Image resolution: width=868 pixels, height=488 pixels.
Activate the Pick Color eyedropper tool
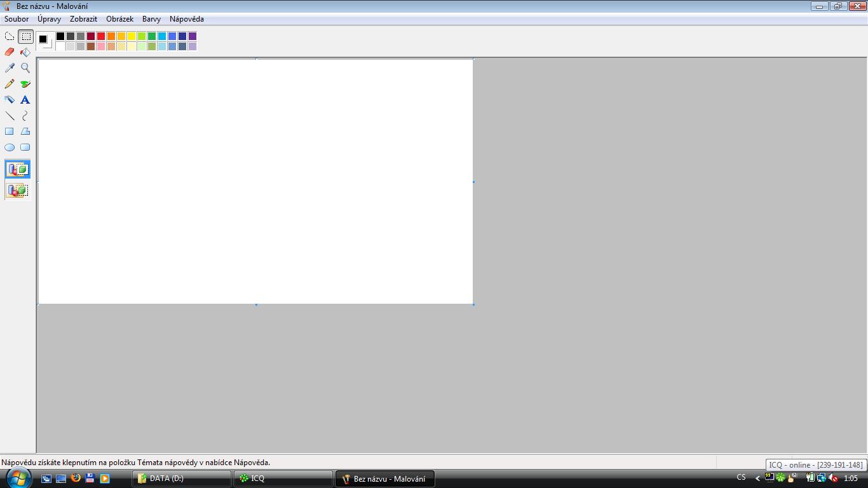(x=10, y=68)
